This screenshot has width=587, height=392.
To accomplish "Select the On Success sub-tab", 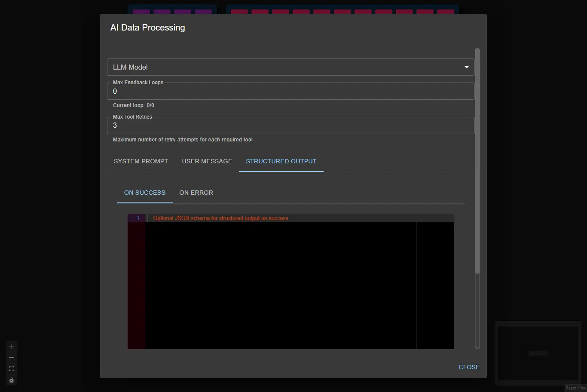I will [145, 193].
